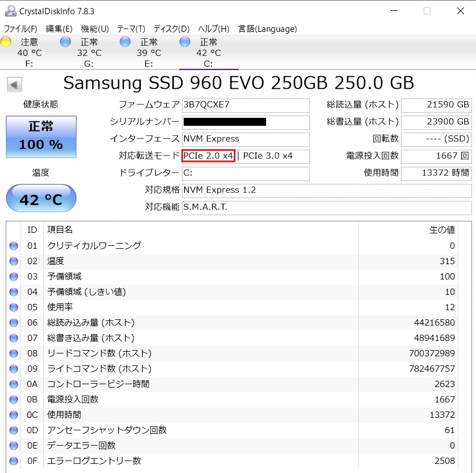Open the 編集(E) menu
The image size is (476, 473).
coord(59,29)
